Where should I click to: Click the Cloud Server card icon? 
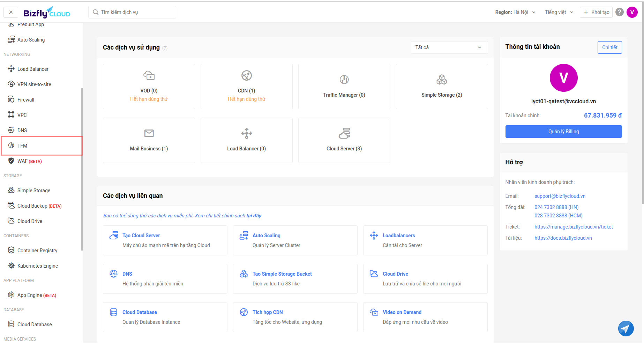coord(344,133)
